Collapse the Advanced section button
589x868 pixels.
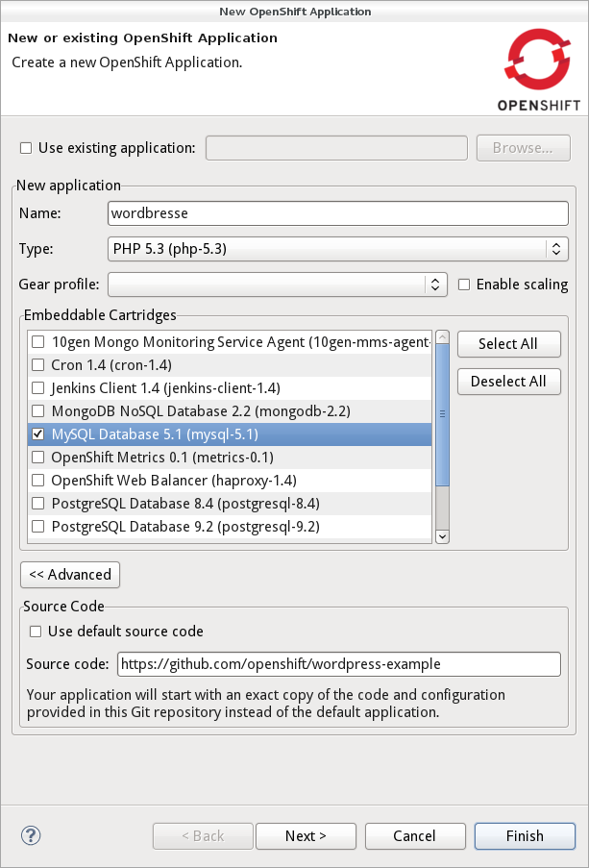tap(70, 575)
